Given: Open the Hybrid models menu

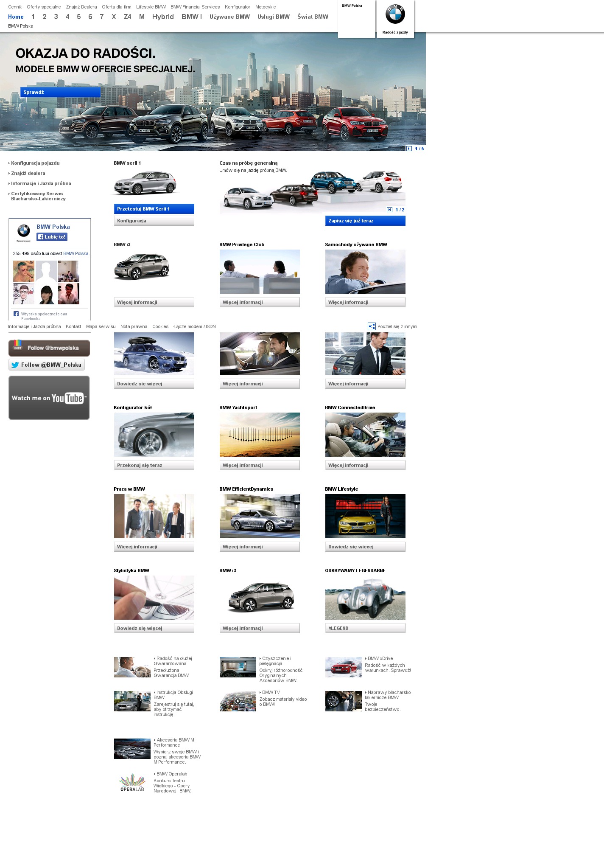Looking at the screenshot, I should click(163, 17).
